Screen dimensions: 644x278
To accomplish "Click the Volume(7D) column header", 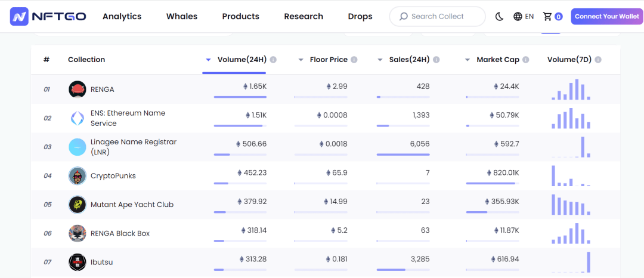I will [x=569, y=60].
